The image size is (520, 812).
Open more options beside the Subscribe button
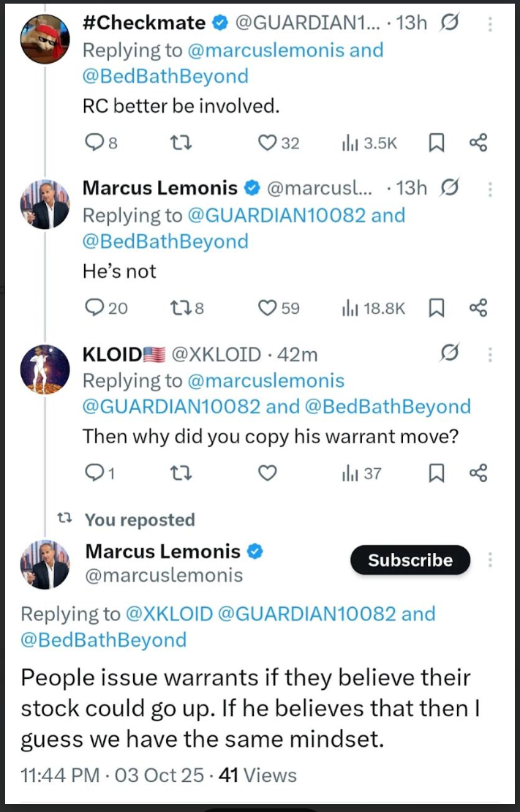click(489, 560)
